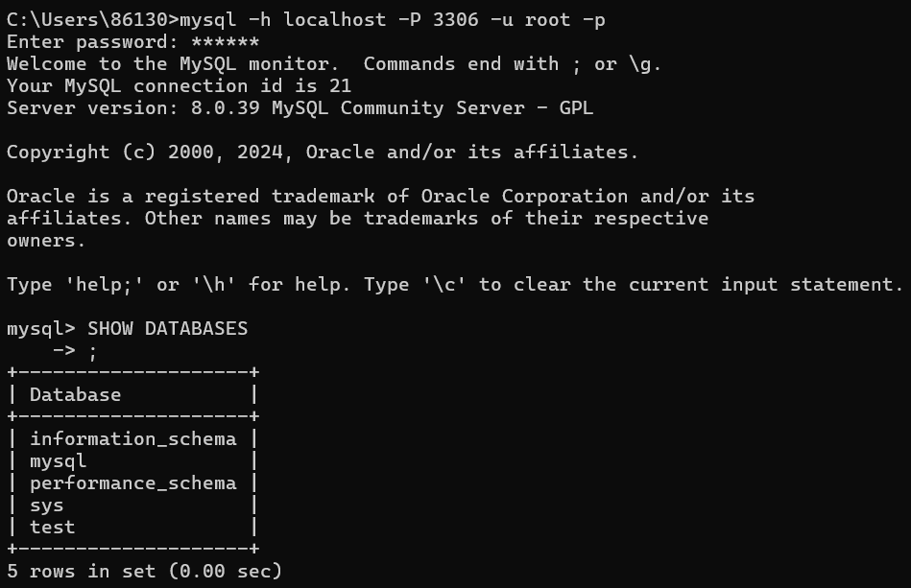The height and width of the screenshot is (588, 911).
Task: Click the mysql login command line
Action: pos(305,20)
